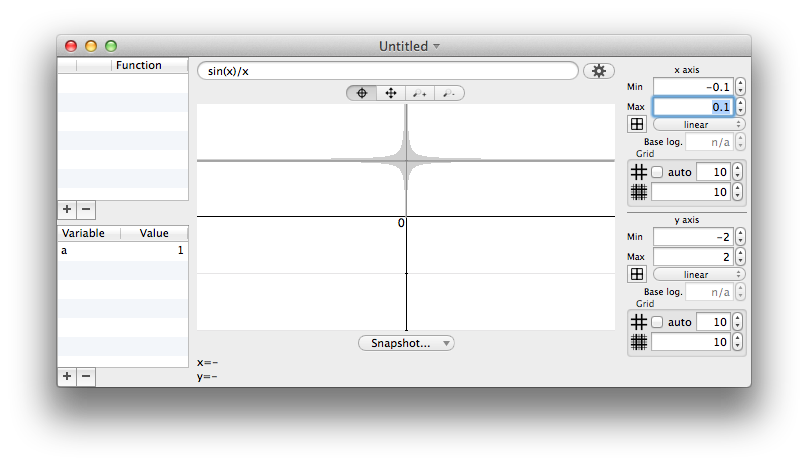Click y axis major grid hash icon
Screen dimensions: 808x466
point(638,322)
